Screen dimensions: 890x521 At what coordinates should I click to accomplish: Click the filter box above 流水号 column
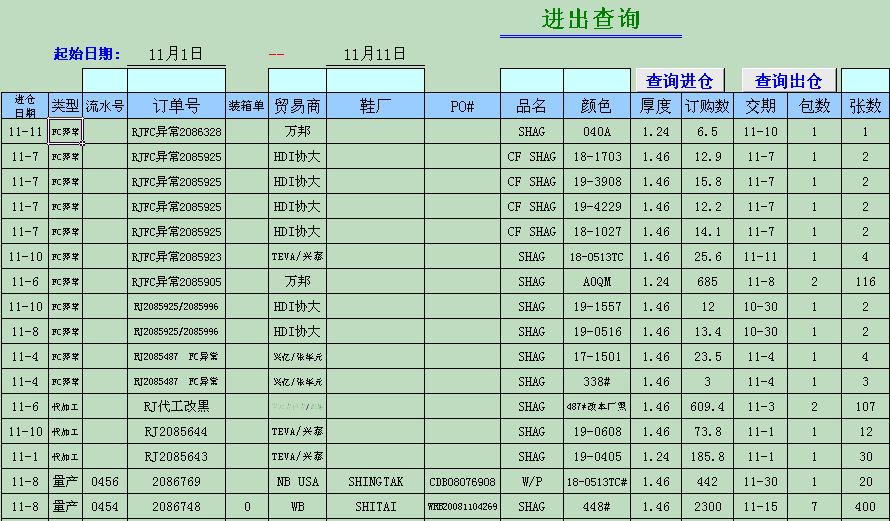coord(104,80)
